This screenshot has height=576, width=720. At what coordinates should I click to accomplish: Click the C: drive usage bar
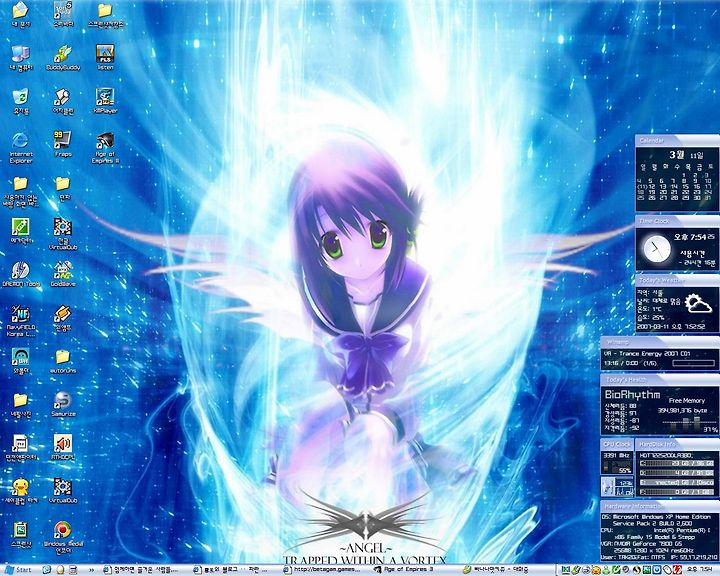pos(676,463)
